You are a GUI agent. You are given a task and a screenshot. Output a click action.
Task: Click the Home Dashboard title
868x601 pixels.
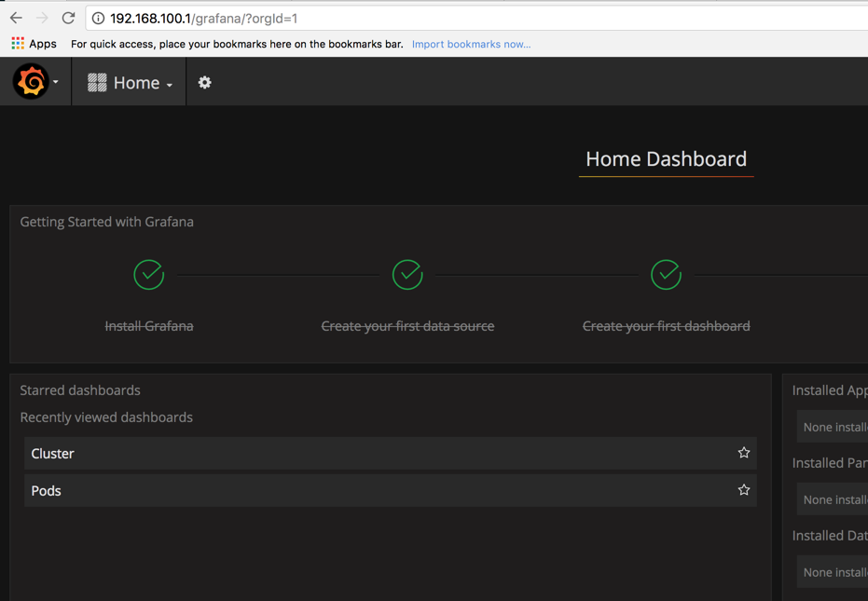[666, 159]
